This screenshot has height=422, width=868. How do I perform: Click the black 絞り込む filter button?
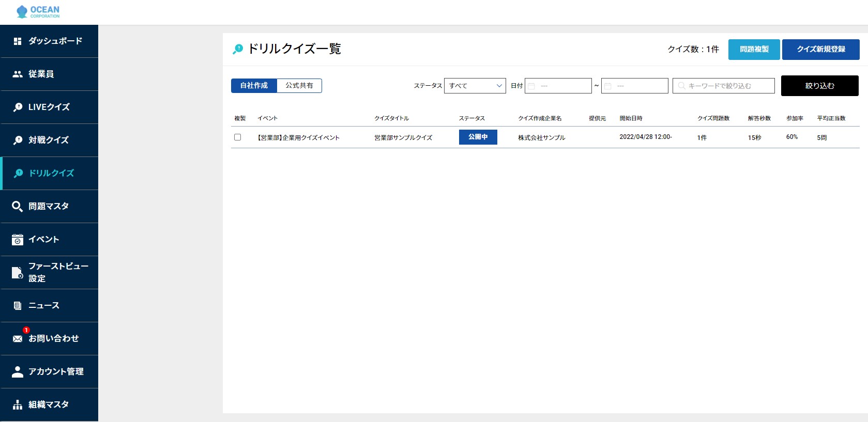point(819,86)
